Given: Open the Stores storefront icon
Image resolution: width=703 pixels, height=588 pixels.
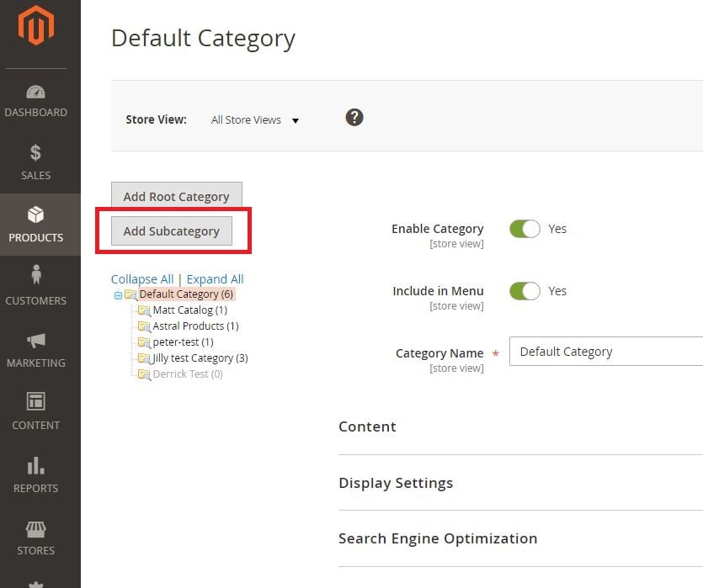Looking at the screenshot, I should pos(36,528).
